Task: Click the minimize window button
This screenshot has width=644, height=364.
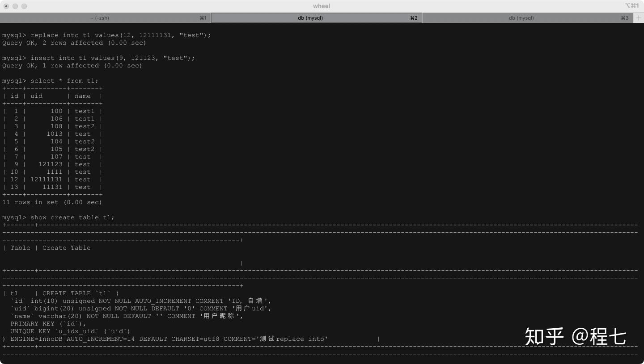Action: 15,6
